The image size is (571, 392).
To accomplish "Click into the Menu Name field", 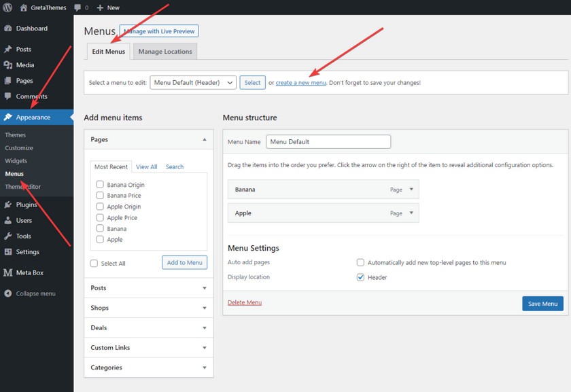I will (x=328, y=141).
